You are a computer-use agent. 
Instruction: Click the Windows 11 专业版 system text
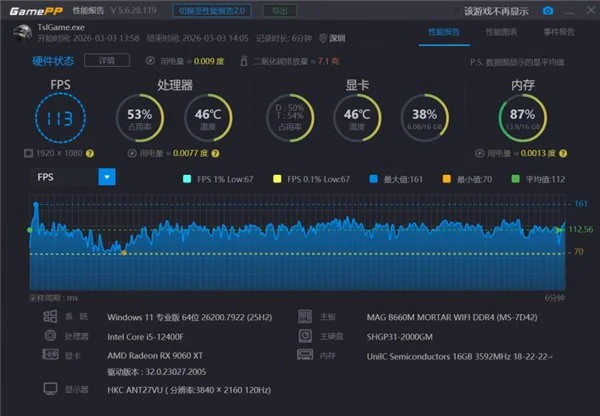190,317
